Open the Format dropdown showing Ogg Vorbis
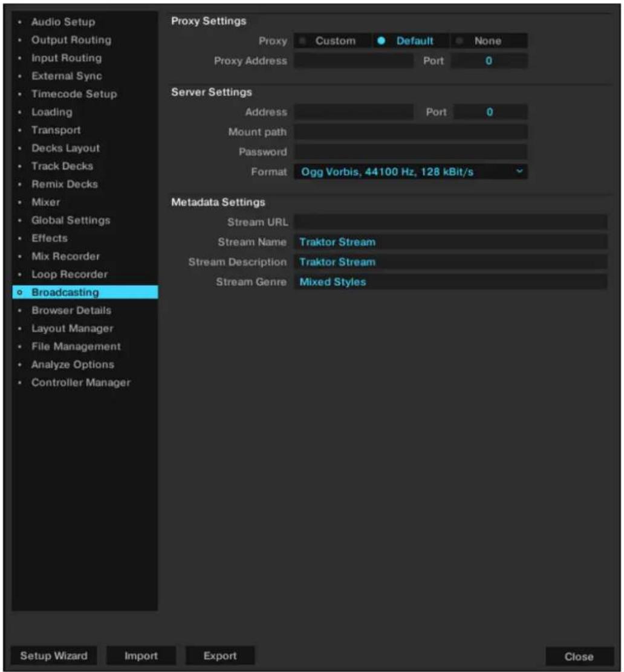 point(411,172)
